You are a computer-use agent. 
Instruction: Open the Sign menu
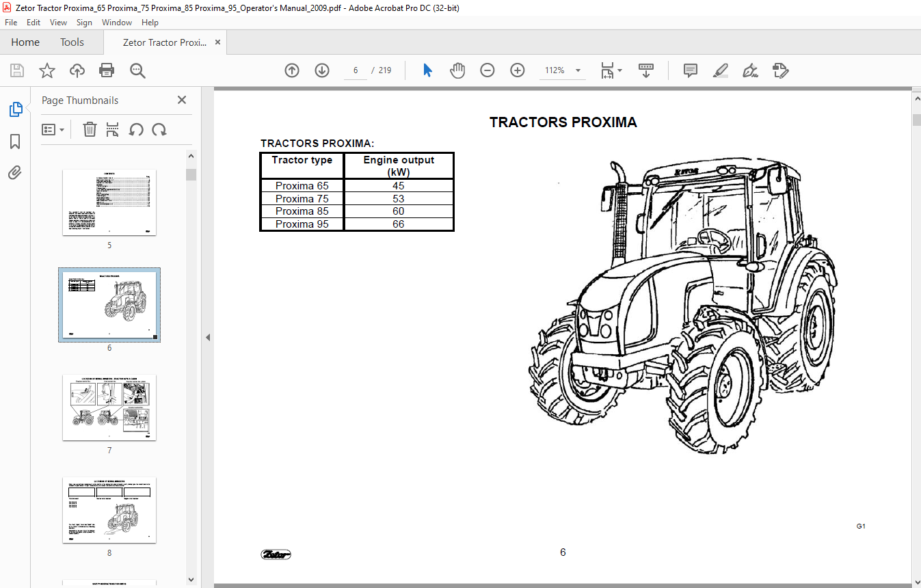[x=84, y=23]
